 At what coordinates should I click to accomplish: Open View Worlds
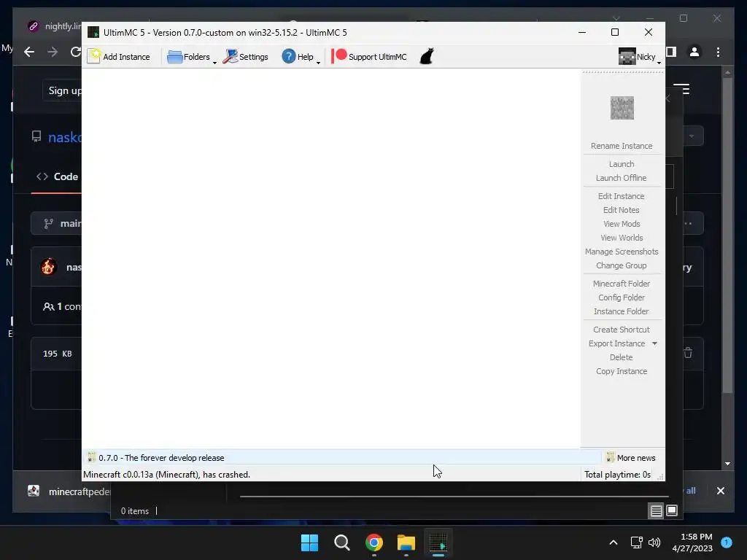[x=622, y=238]
